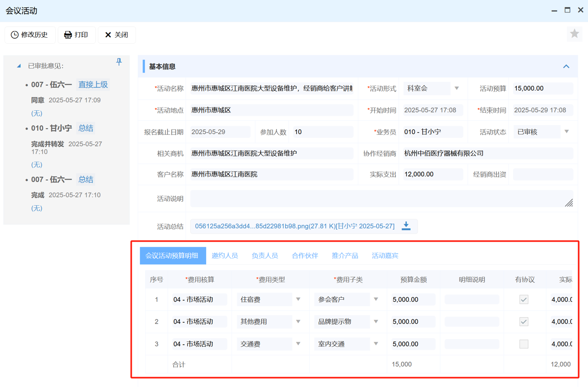This screenshot has height=387, width=588.
Task: Pin the approval comments panel
Action: coord(119,62)
